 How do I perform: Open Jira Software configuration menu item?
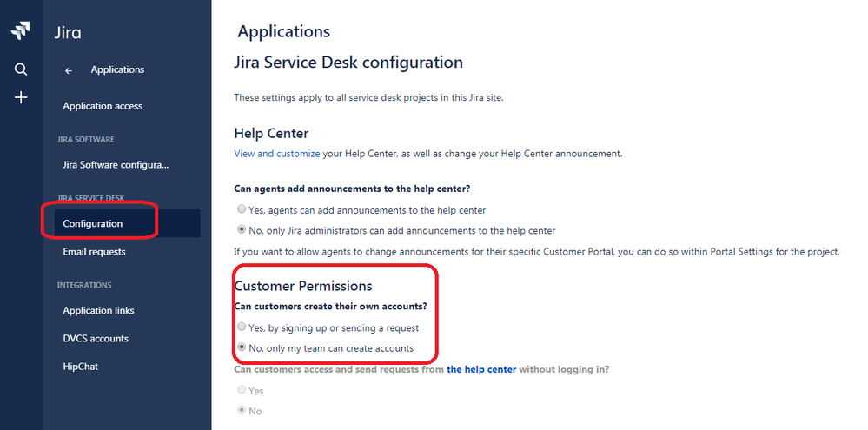pyautogui.click(x=116, y=165)
